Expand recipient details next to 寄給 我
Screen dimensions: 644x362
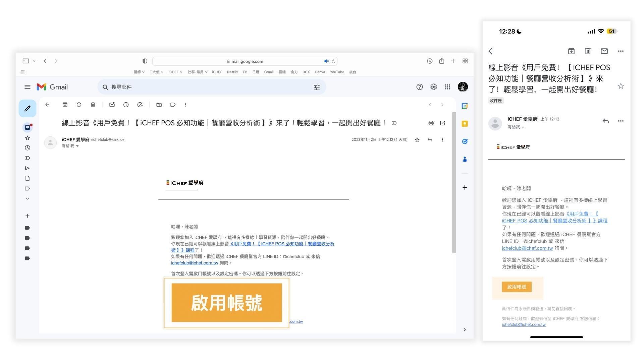(x=77, y=146)
